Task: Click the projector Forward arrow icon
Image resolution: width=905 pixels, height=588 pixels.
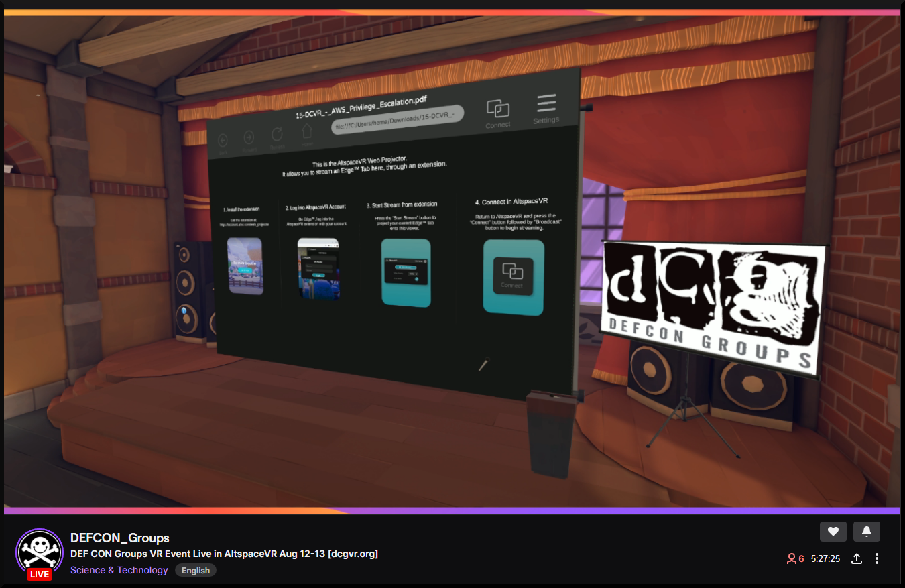Action: click(249, 137)
